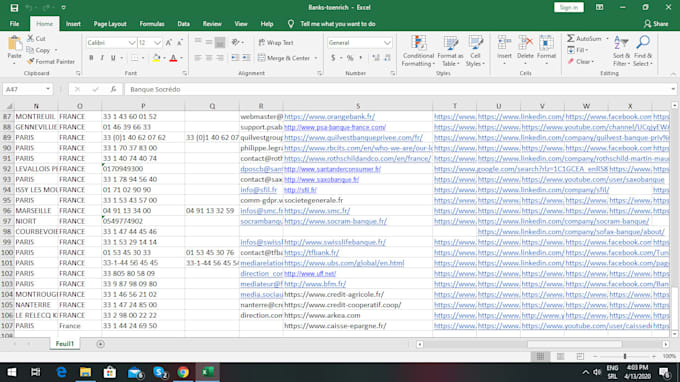
Task: Switch to the Insert tab
Action: click(x=73, y=24)
